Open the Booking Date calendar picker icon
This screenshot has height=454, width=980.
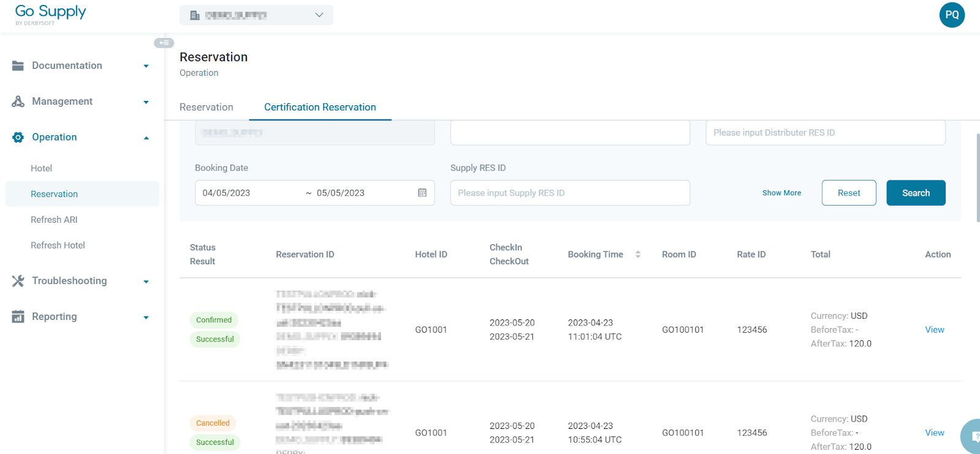coord(422,193)
